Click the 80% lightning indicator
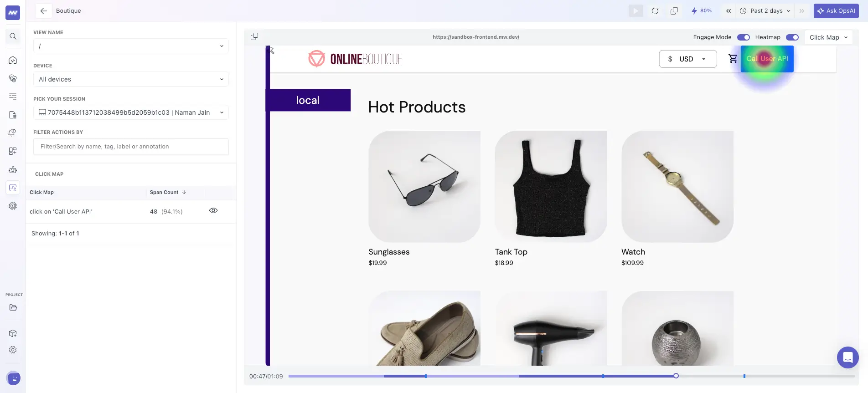This screenshot has height=393, width=868. (702, 11)
